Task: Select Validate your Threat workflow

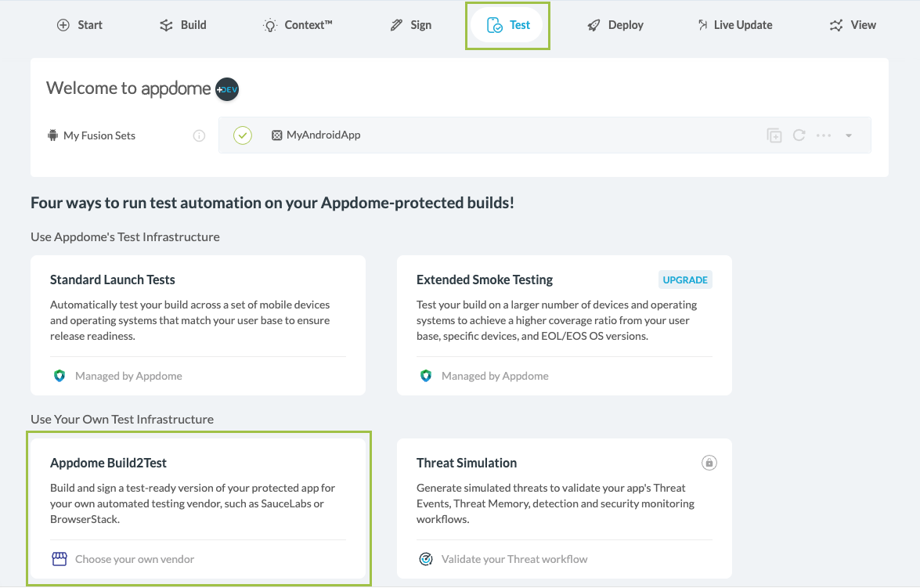Action: point(514,559)
